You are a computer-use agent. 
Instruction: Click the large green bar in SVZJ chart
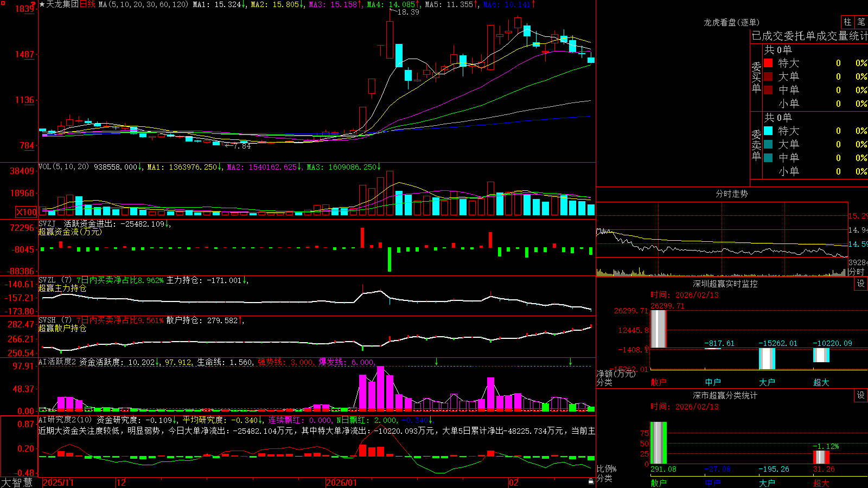tap(390, 260)
